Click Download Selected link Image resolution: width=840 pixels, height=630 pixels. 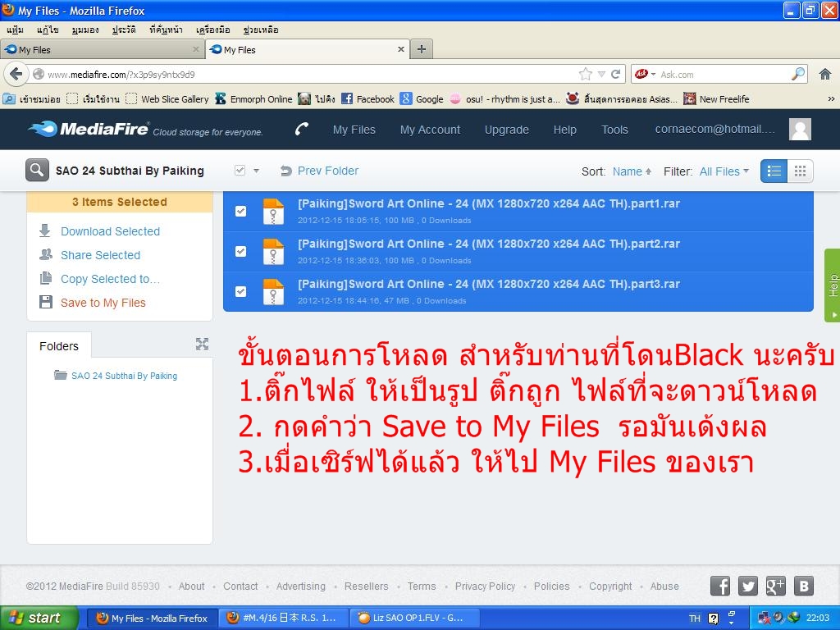(111, 231)
